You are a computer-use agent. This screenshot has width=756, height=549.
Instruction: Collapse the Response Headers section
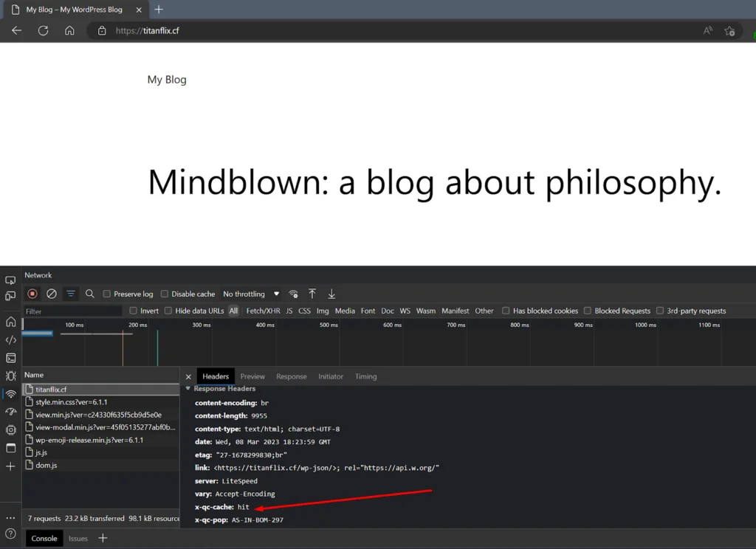[188, 389]
